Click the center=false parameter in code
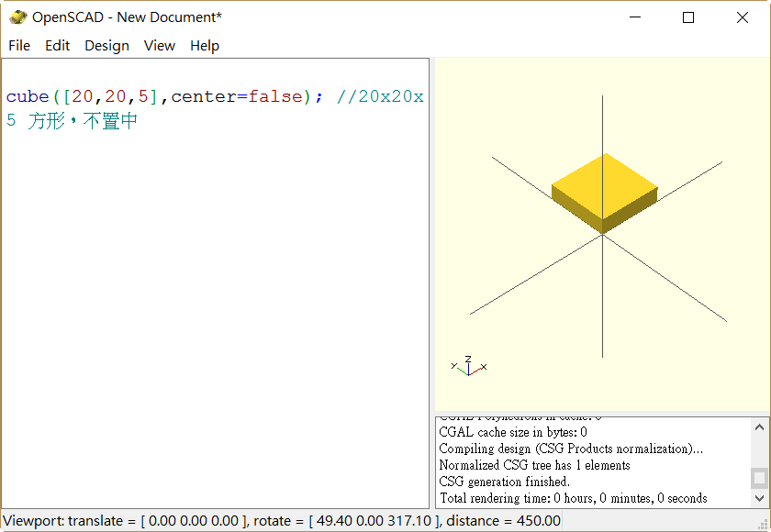The height and width of the screenshot is (532, 771). click(237, 96)
